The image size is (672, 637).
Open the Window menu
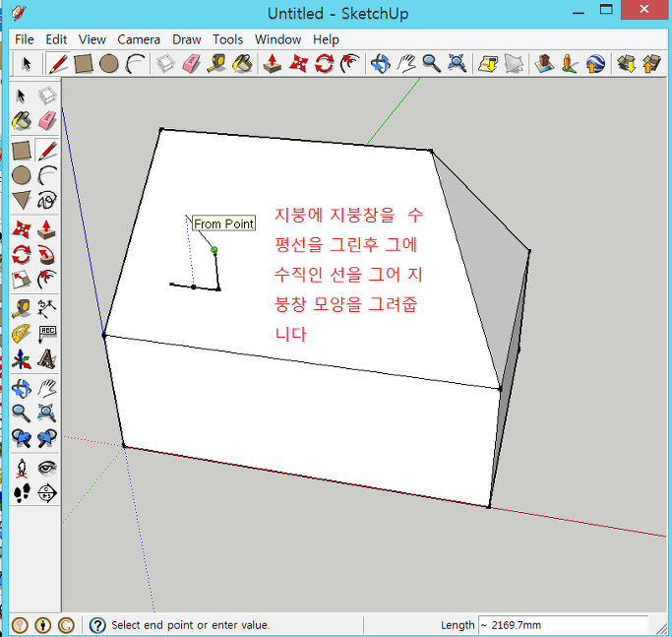(277, 39)
